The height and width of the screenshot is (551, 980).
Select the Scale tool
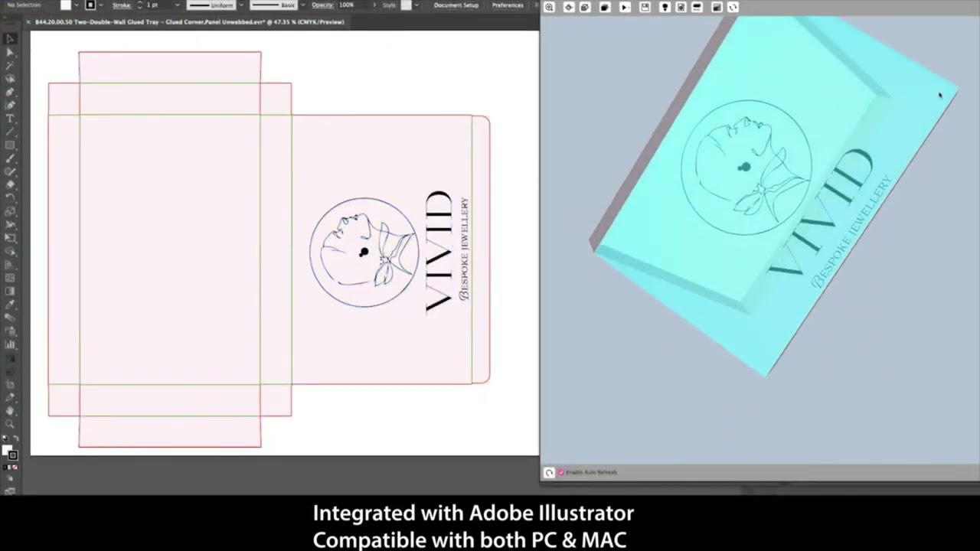tap(10, 211)
